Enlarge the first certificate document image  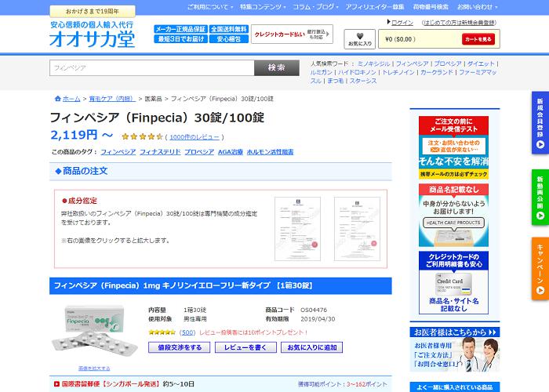[297, 229]
